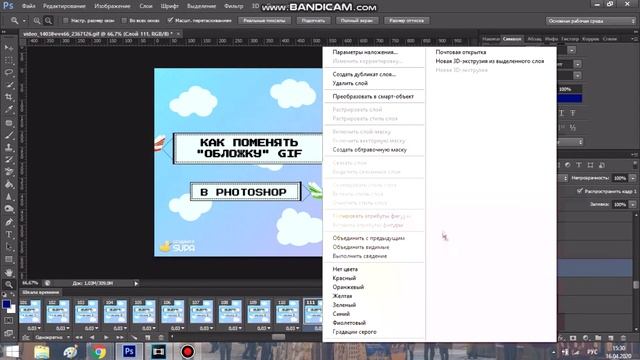Choose 'Создать дубликат слоя...' from context menu

tap(364, 74)
